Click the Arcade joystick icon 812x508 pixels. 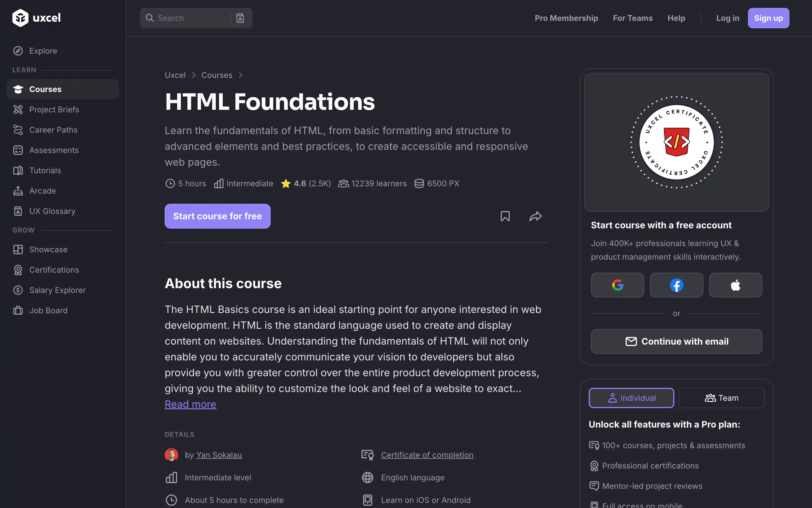[x=18, y=191]
